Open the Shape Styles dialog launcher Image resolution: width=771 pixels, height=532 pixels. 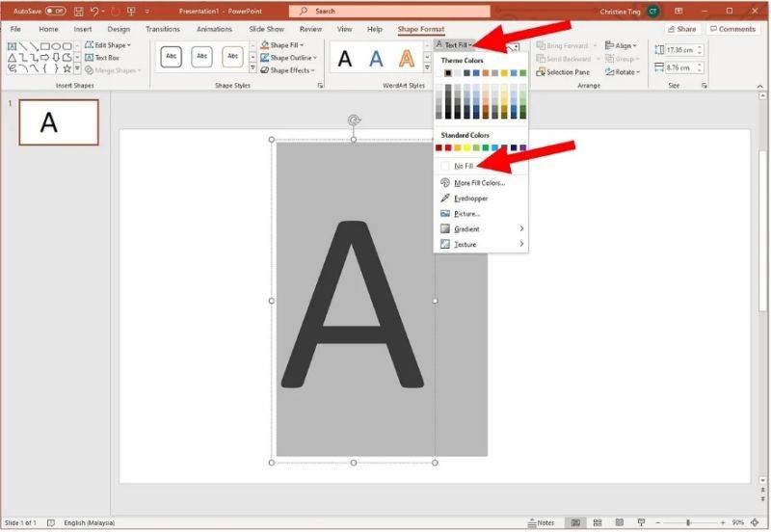point(321,86)
